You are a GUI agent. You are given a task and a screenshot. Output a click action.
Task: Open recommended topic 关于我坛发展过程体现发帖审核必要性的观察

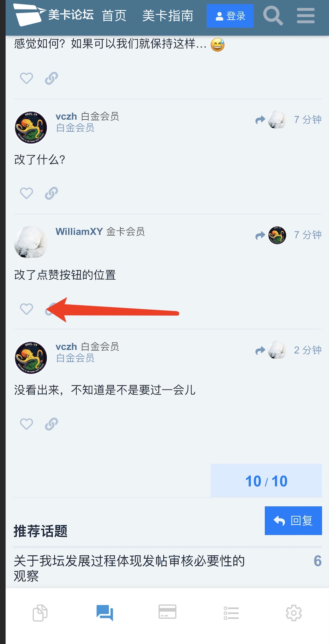(129, 568)
